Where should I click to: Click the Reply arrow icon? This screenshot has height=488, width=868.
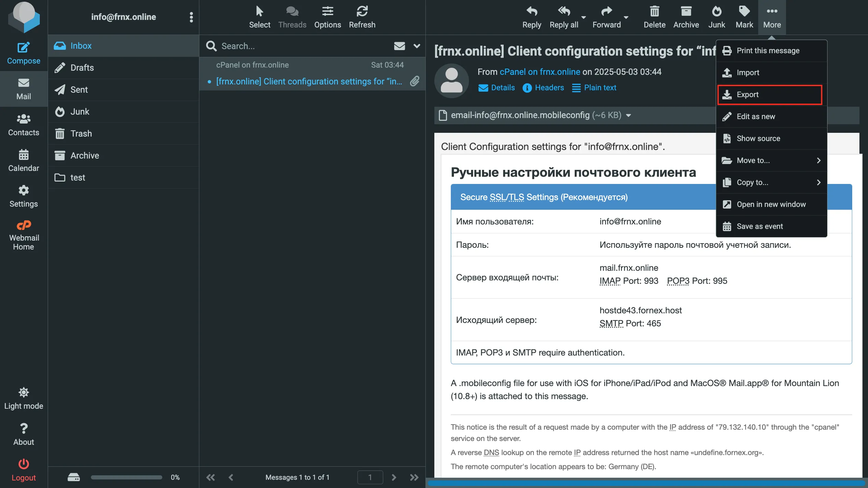click(531, 12)
